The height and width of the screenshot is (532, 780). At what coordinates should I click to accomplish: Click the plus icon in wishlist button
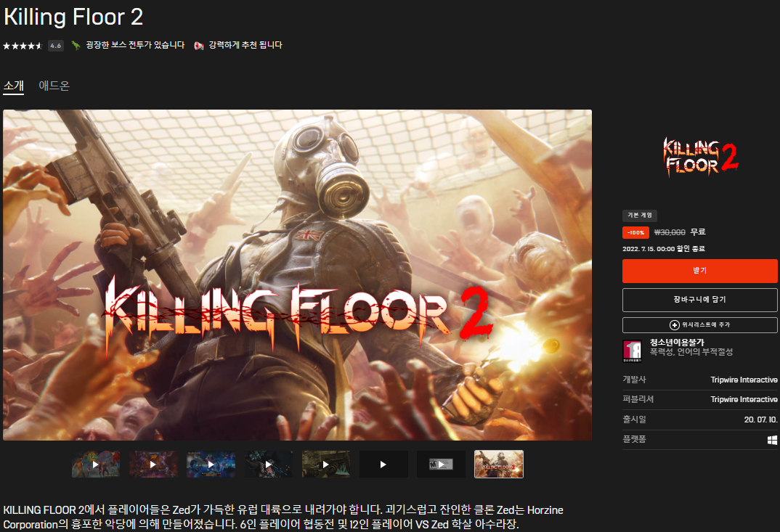[x=675, y=324]
